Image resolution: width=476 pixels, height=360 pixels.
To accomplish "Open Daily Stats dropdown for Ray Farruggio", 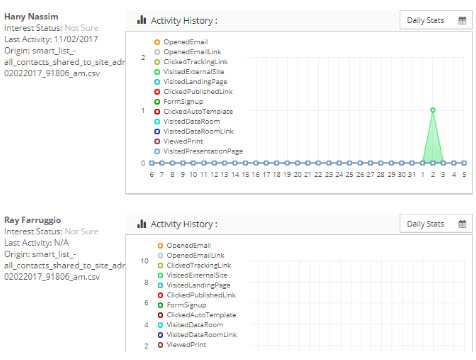I will click(436, 224).
